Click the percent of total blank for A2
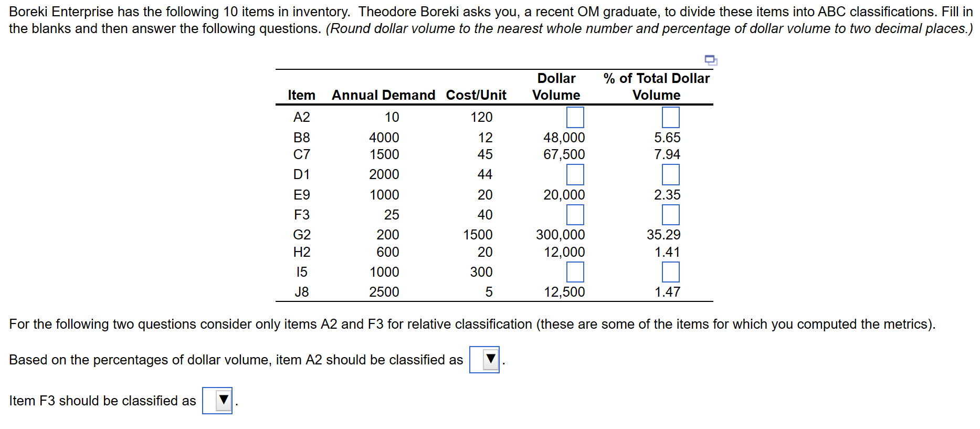 coord(671,117)
